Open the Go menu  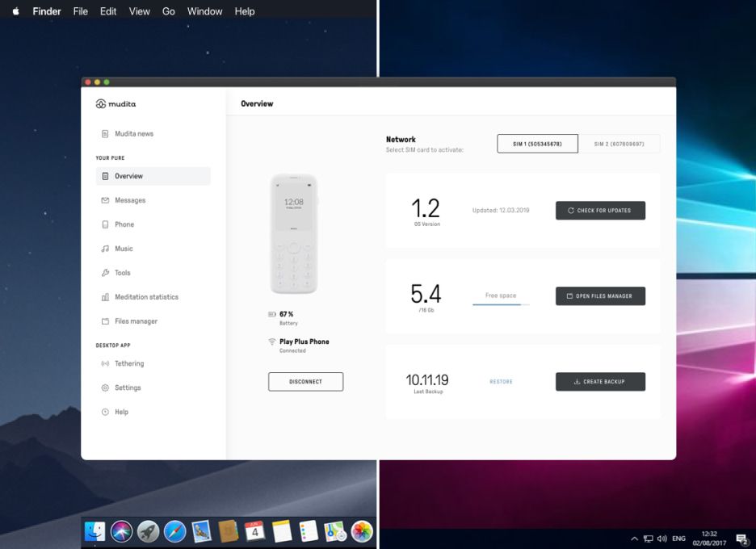click(x=168, y=11)
